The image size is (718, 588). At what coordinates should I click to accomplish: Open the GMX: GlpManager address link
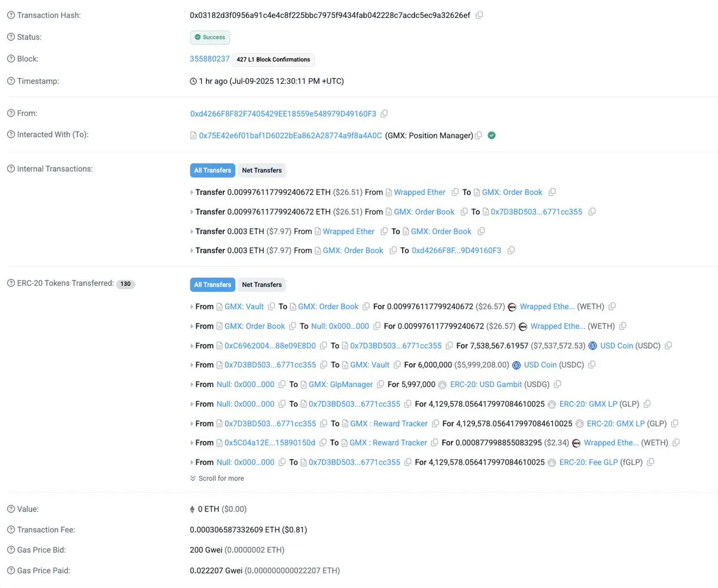[x=340, y=385]
